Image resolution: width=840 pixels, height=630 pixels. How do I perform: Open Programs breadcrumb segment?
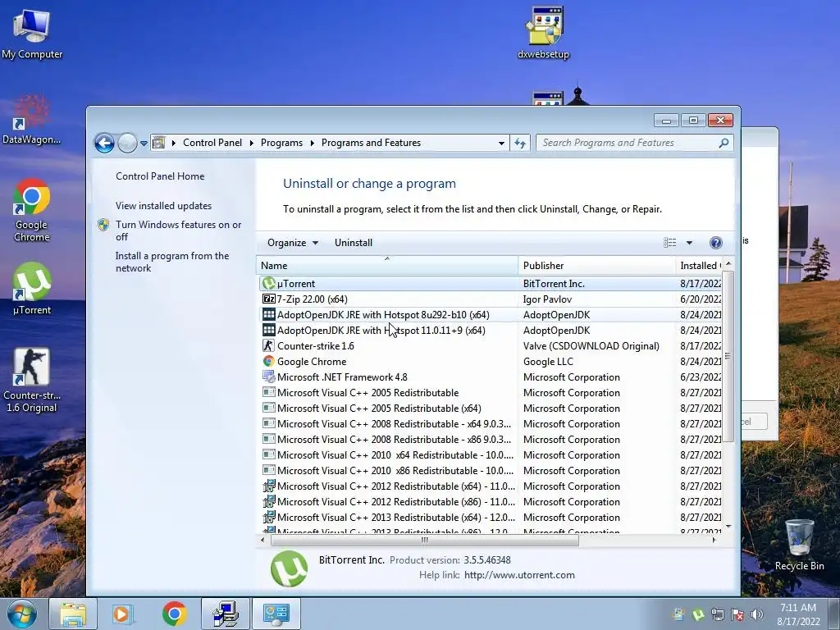point(281,143)
